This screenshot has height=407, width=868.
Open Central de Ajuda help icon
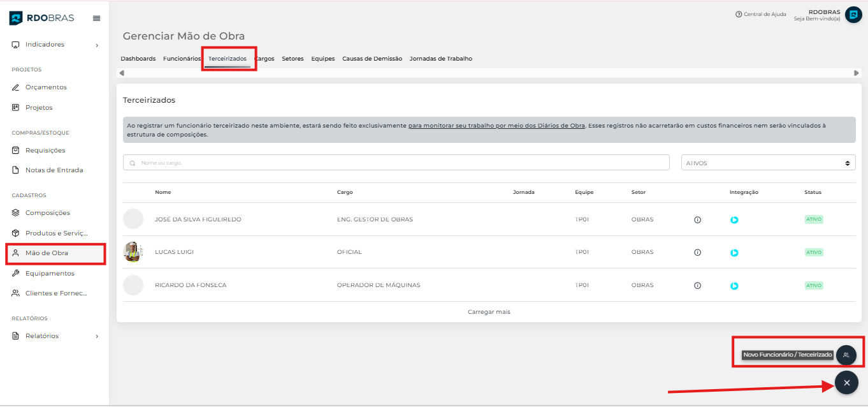739,14
